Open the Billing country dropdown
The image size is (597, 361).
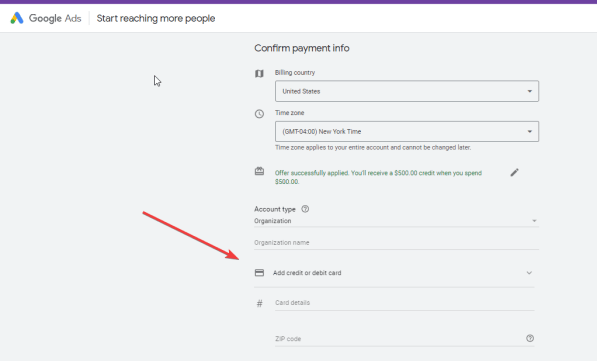pyautogui.click(x=407, y=91)
